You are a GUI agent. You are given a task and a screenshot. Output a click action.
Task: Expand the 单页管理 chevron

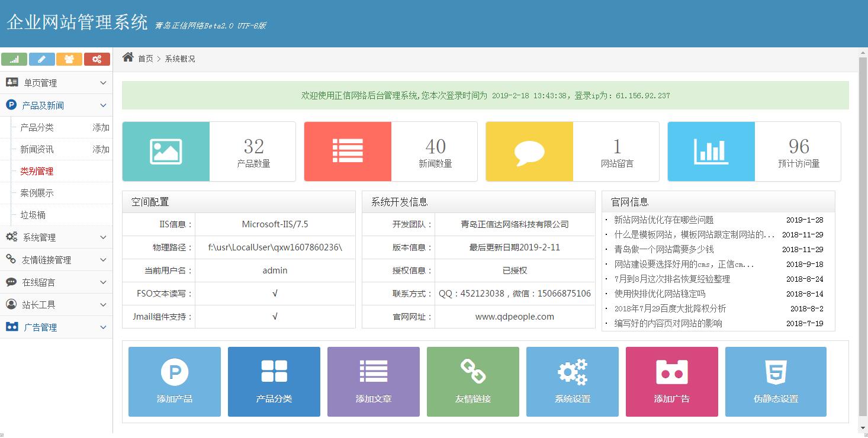pos(103,83)
